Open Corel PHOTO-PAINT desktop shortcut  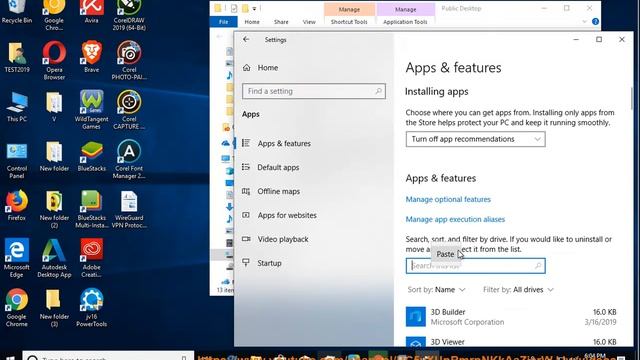(129, 60)
